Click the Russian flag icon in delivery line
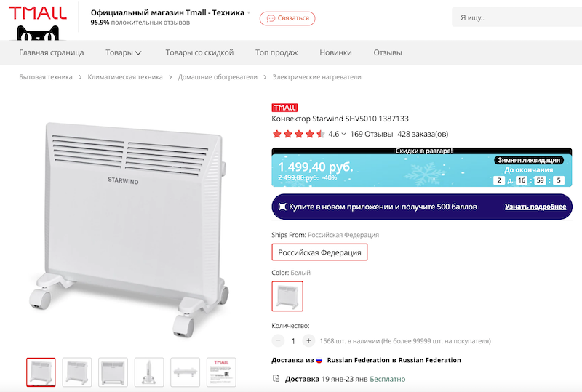 pyautogui.click(x=319, y=360)
